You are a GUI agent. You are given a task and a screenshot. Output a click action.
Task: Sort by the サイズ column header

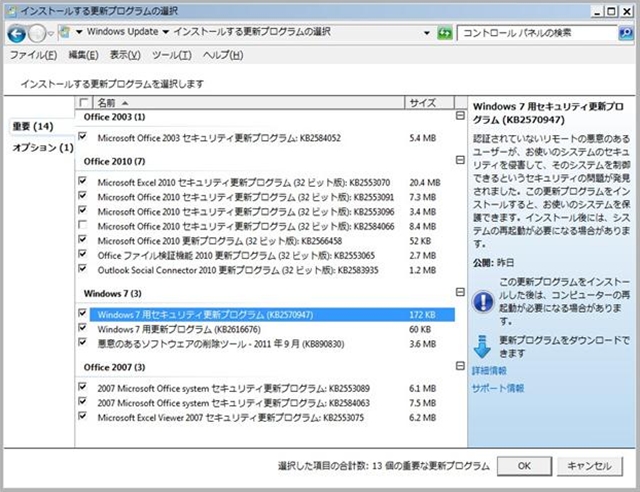[x=429, y=102]
